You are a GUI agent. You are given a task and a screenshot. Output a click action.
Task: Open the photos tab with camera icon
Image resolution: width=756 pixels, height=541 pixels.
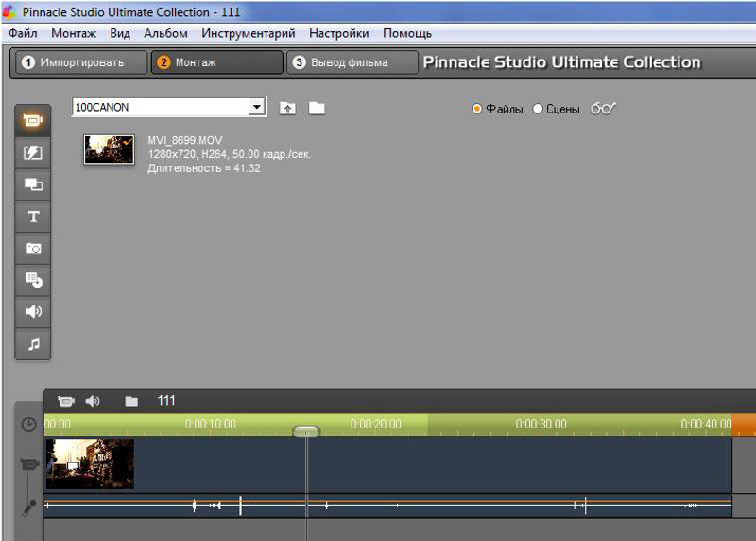coord(34,248)
